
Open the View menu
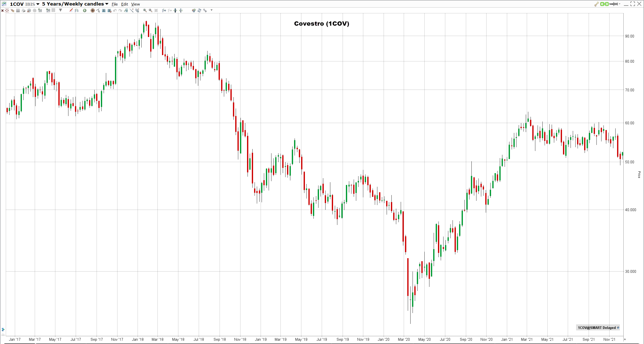(135, 4)
